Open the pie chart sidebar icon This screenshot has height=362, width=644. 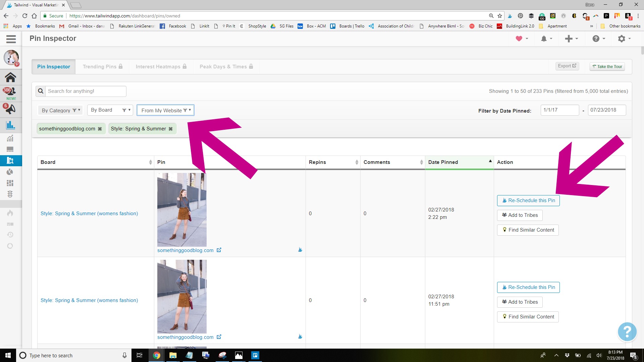point(10,172)
